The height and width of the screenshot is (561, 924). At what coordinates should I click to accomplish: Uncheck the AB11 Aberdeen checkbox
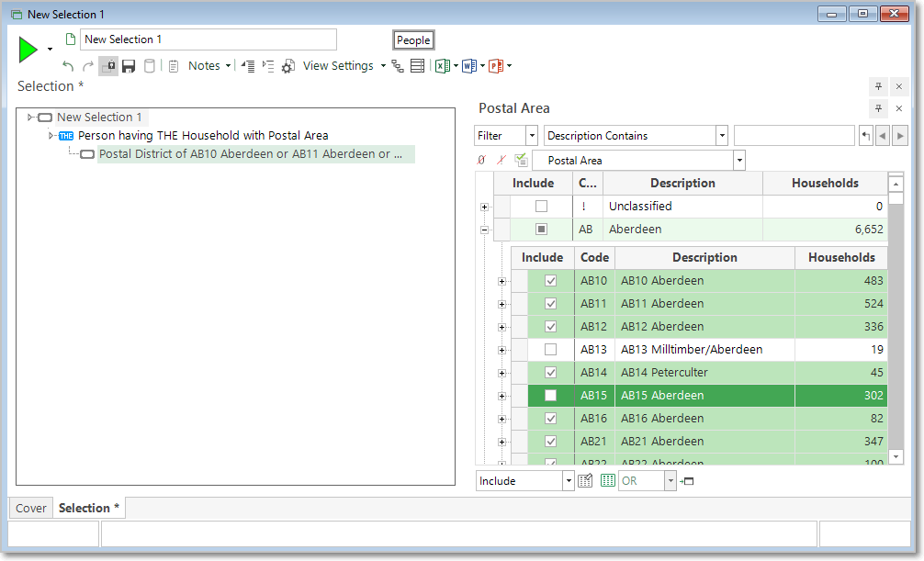click(x=550, y=304)
